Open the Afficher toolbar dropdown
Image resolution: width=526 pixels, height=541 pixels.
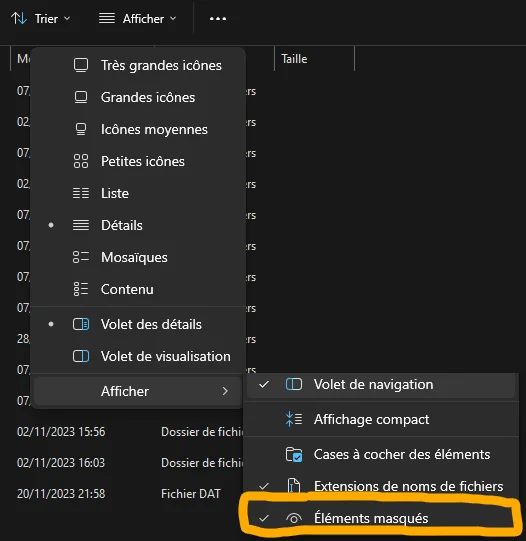pos(138,19)
